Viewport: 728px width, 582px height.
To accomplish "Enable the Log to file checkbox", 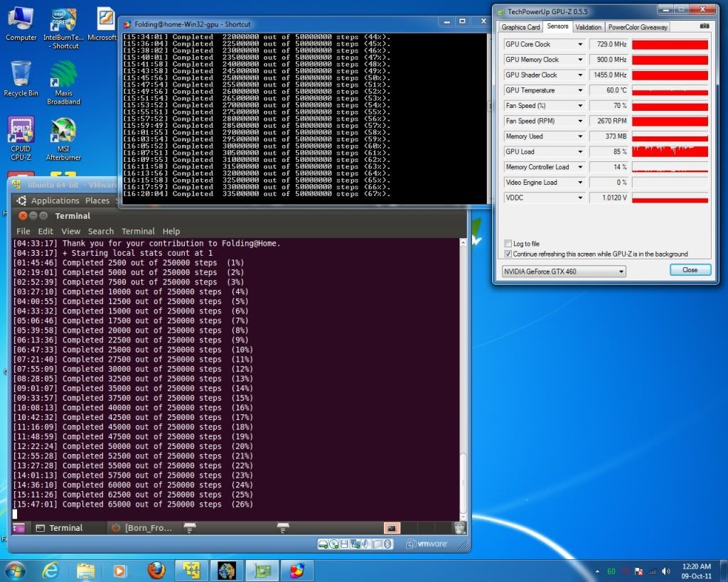I will (508, 244).
